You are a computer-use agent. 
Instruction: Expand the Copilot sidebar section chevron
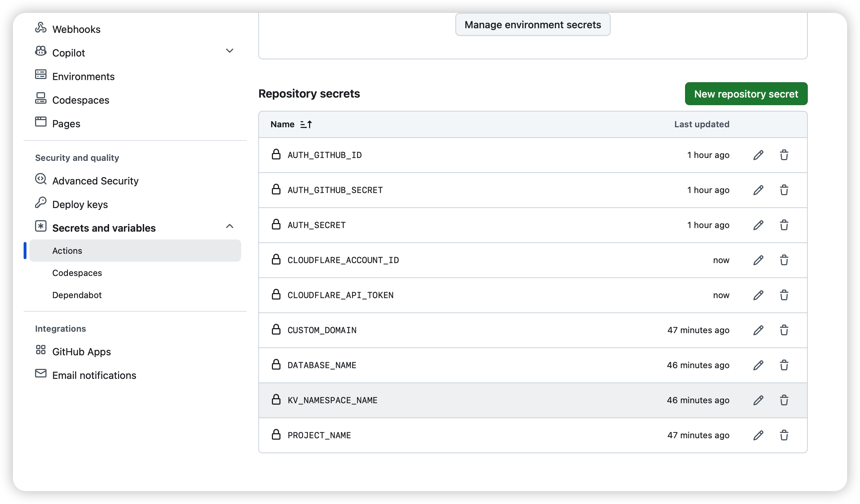pos(230,51)
